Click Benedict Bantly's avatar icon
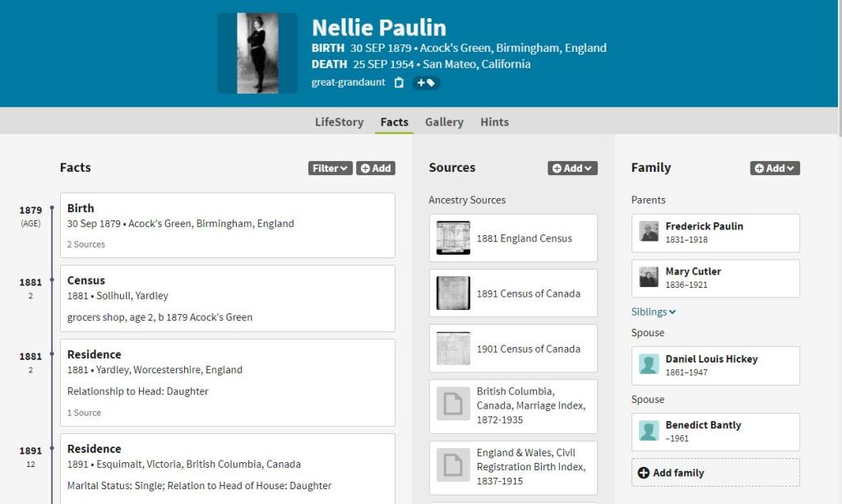Screen dimensions: 842x504 point(649,432)
